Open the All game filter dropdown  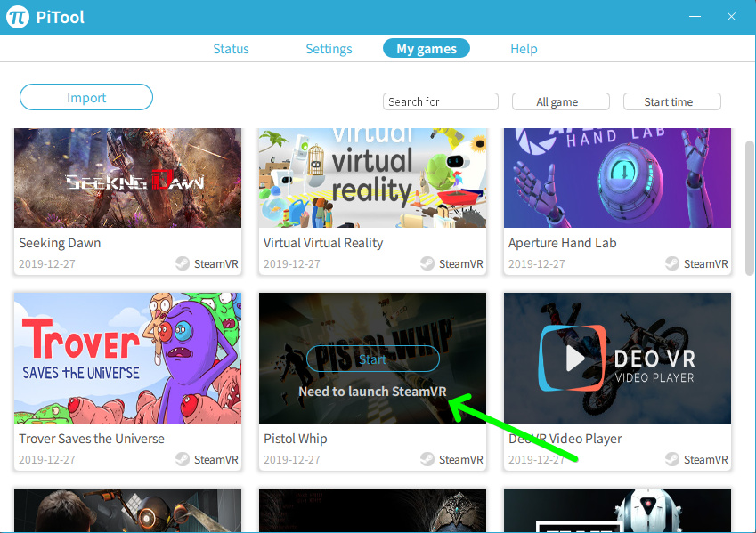561,101
